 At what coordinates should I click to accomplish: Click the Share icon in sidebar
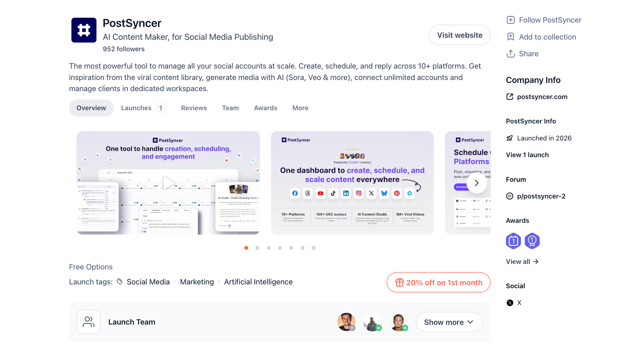point(510,53)
